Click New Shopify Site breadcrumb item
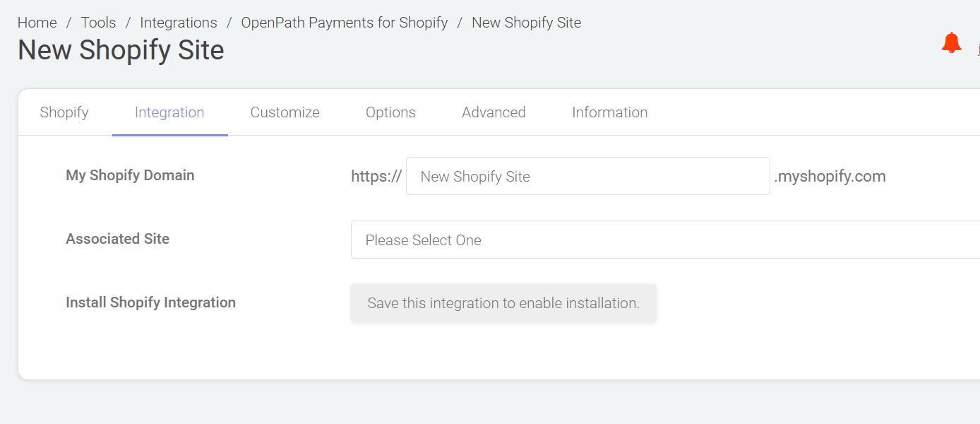The height and width of the screenshot is (424, 980). [526, 23]
